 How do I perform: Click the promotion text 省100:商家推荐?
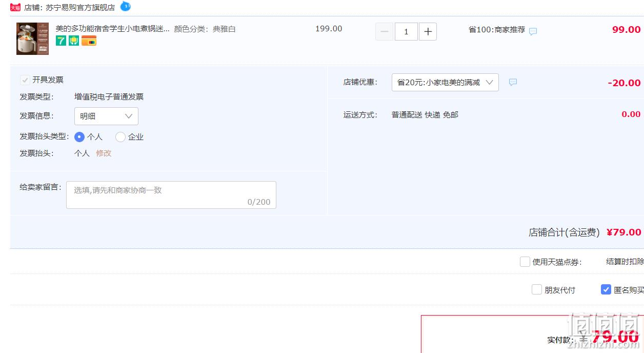[497, 30]
